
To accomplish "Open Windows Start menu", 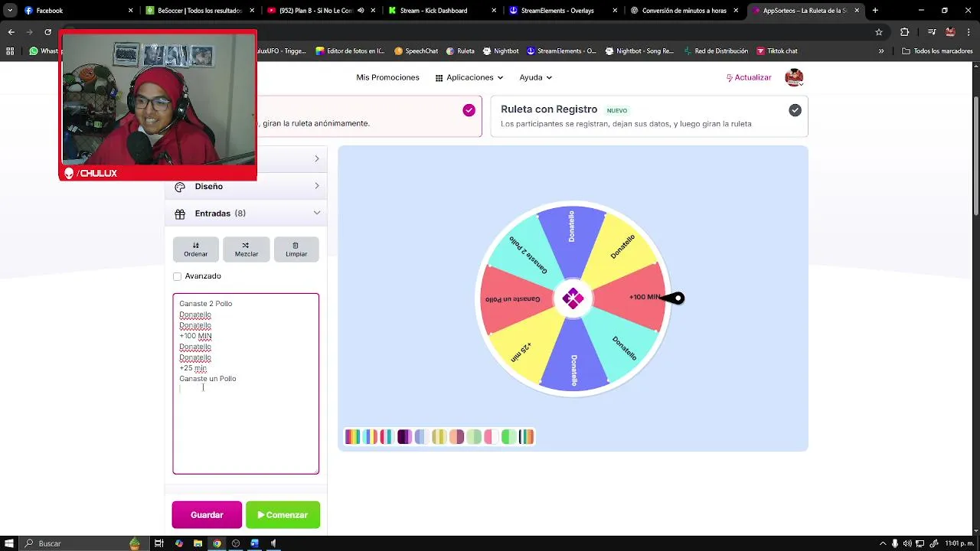I will [x=8, y=543].
